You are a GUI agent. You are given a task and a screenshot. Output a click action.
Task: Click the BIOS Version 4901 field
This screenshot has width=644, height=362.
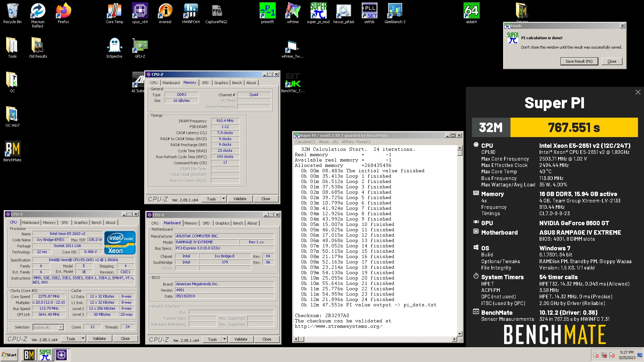click(x=224, y=290)
